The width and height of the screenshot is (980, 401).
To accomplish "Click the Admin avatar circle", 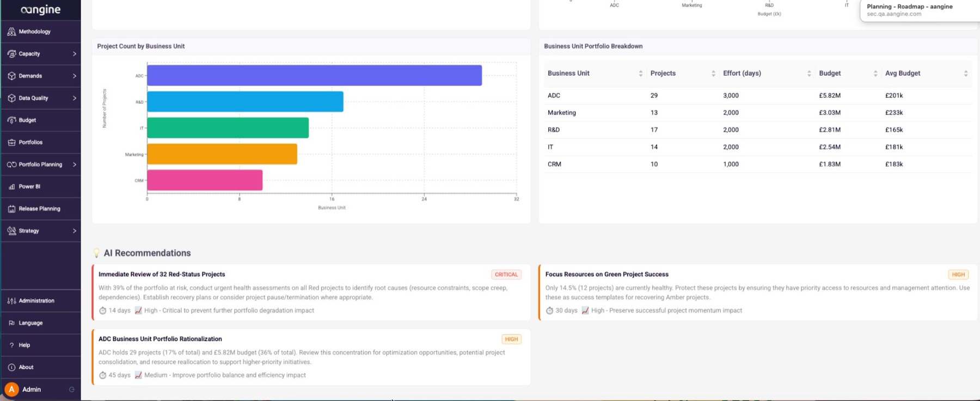I will click(x=11, y=390).
